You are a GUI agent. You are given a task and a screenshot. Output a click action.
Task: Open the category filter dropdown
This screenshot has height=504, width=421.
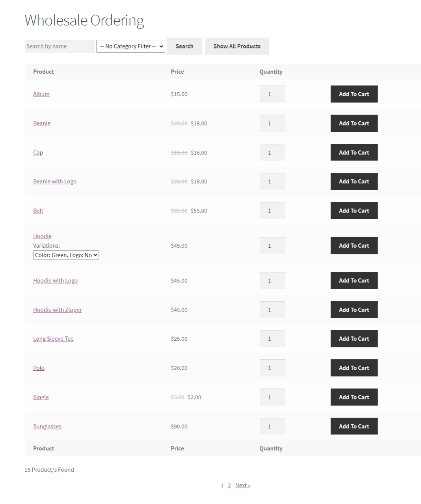[x=130, y=46]
